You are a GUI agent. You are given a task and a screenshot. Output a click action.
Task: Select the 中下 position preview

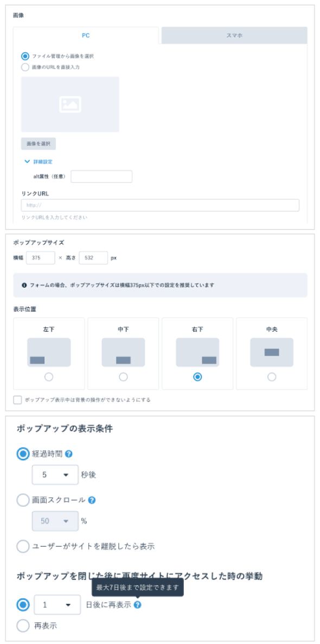(123, 352)
